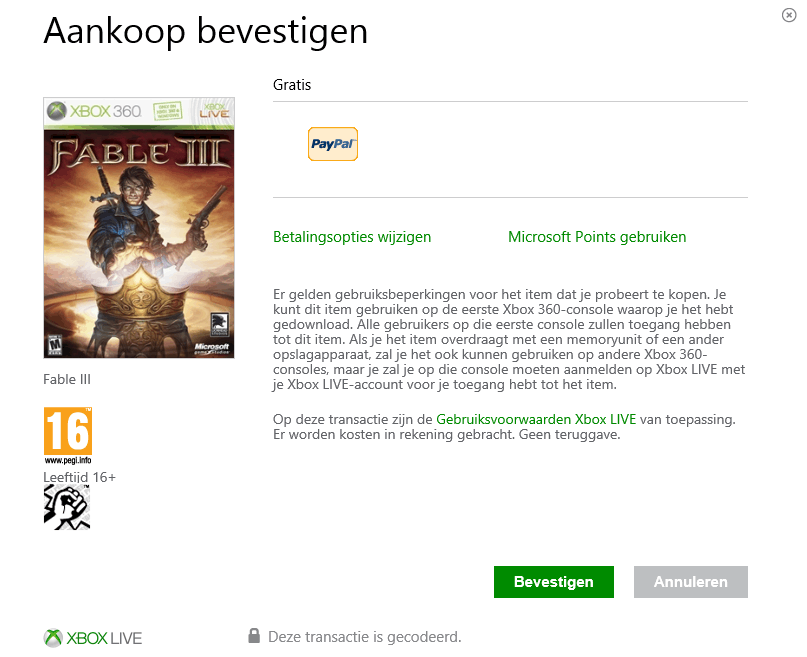Click the ESRB M rating on cover
This screenshot has height=657, width=807.
(55, 344)
